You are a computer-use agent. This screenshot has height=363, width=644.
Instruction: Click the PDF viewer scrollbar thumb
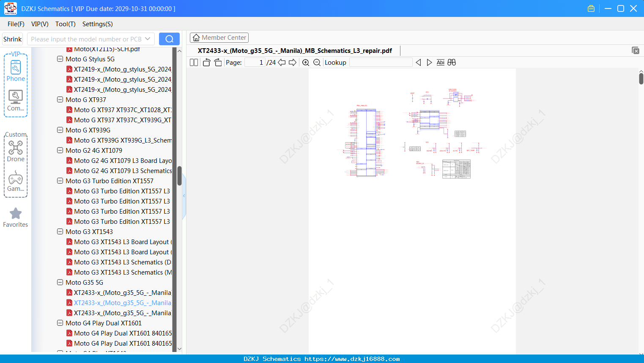[x=641, y=79]
